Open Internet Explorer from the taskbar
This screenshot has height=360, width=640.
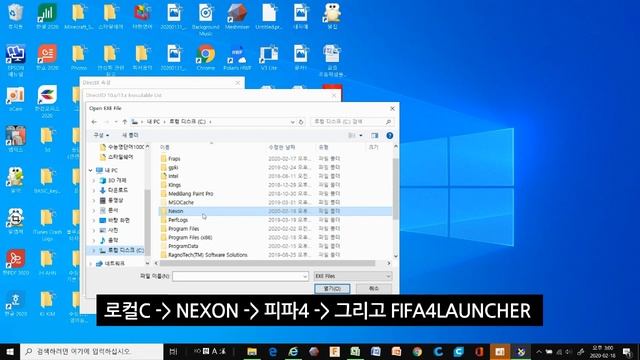tap(293, 351)
